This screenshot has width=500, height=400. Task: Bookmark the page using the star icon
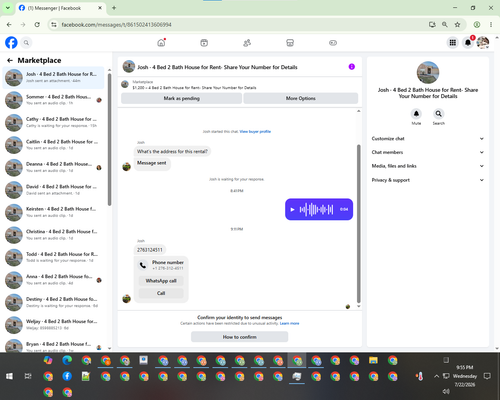(457, 25)
